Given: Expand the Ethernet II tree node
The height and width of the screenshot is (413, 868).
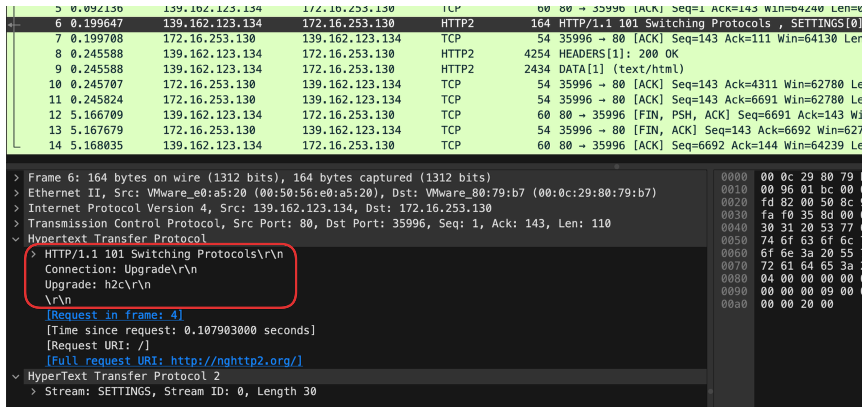Looking at the screenshot, I should (x=16, y=193).
